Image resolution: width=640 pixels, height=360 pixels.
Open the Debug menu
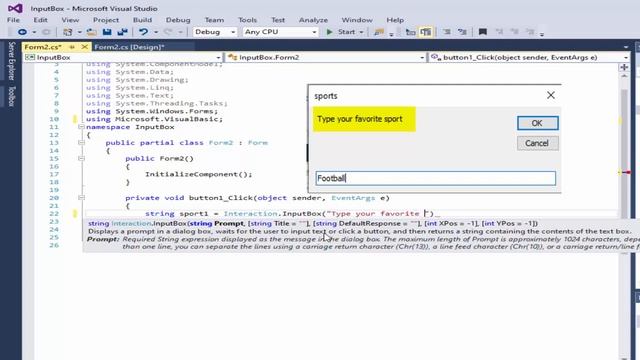[178, 20]
